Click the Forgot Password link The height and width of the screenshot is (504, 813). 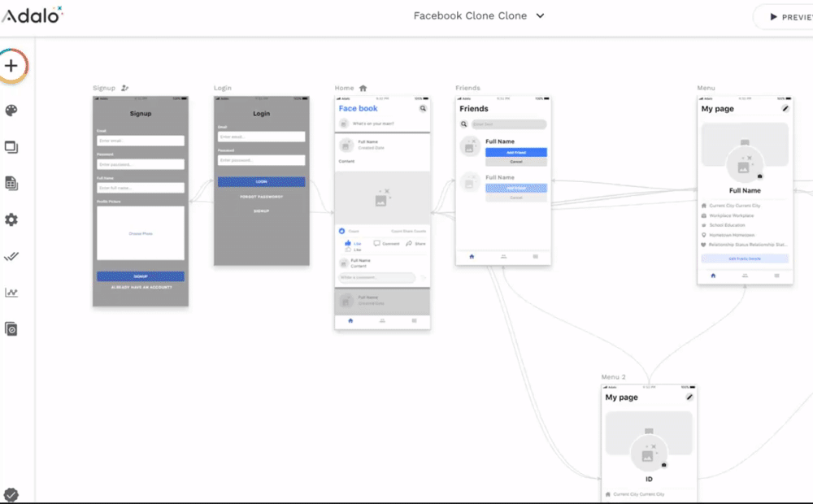coord(261,197)
